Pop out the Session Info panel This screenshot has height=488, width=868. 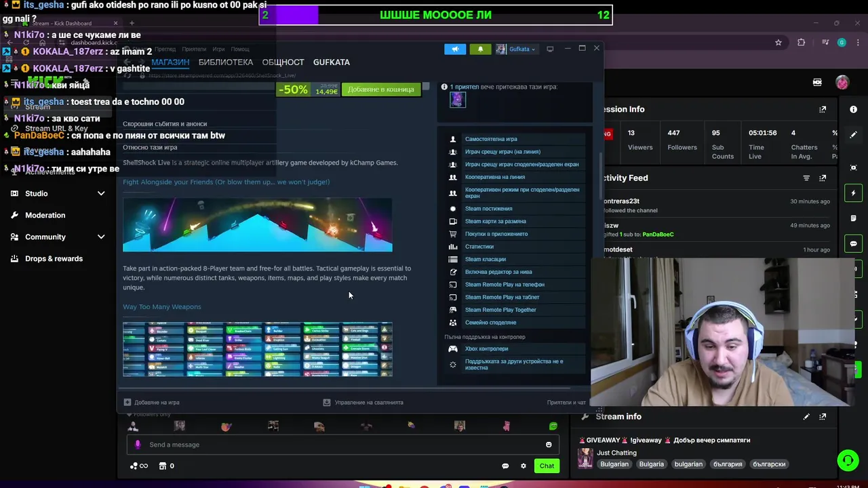click(x=823, y=109)
